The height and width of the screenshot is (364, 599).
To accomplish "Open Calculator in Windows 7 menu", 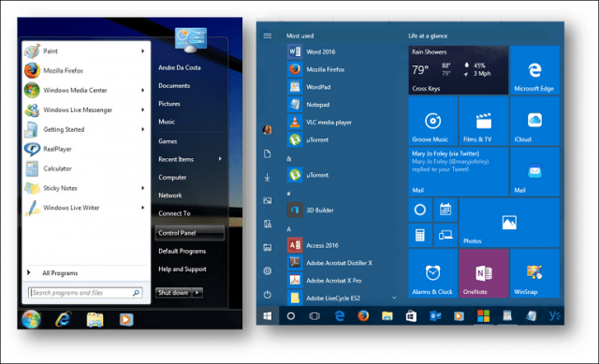I will click(x=86, y=168).
